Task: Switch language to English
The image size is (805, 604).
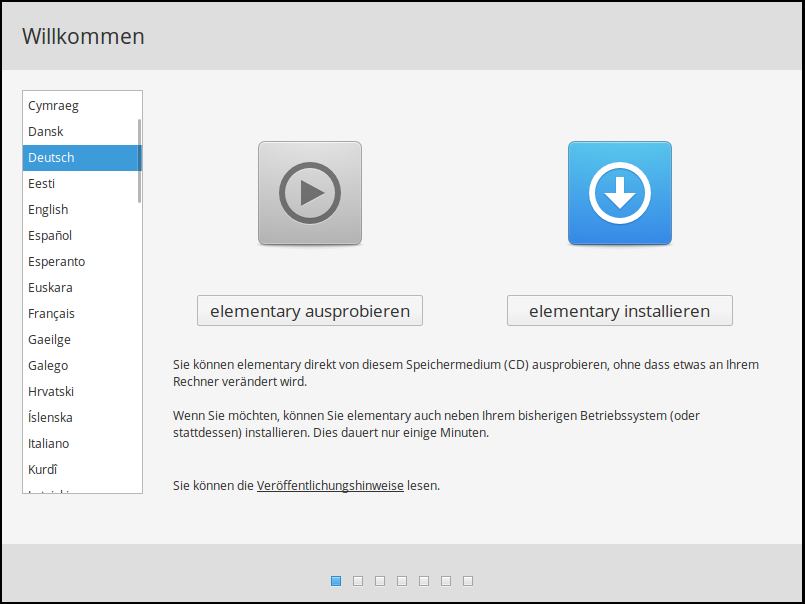Action: (x=48, y=210)
